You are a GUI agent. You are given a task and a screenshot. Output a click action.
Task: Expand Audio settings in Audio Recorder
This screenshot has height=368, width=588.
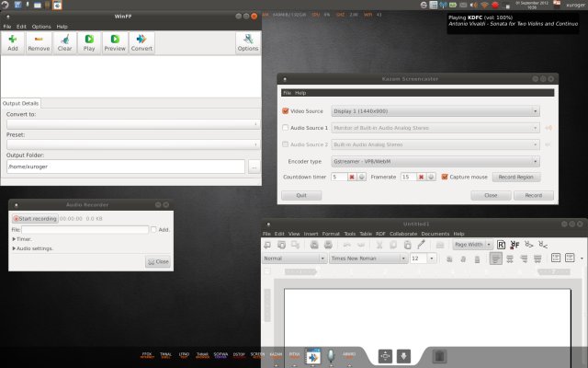point(33,248)
